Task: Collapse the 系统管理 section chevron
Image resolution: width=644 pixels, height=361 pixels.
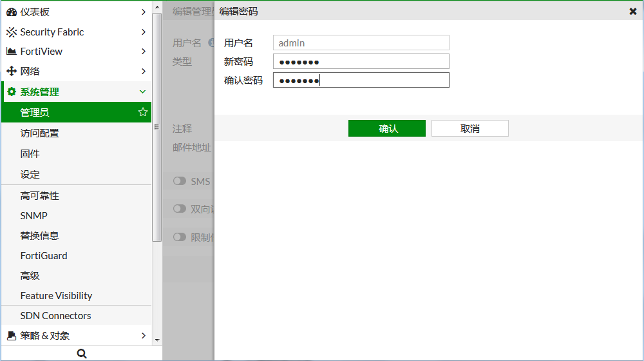Action: pos(143,92)
